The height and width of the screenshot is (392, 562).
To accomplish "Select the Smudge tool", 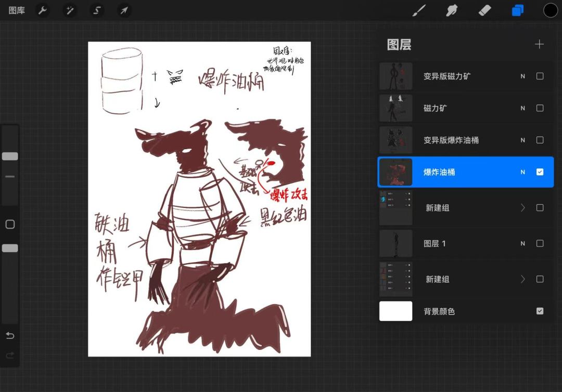I will (x=452, y=10).
